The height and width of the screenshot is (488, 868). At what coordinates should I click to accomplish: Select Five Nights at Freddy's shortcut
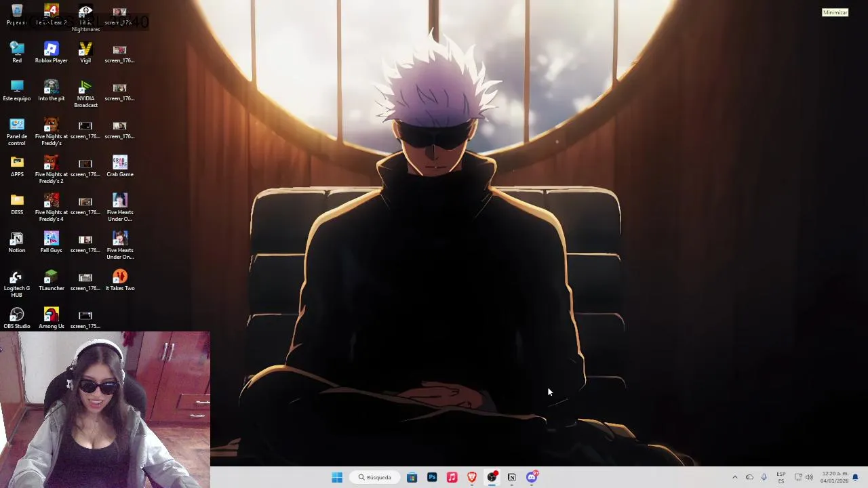pyautogui.click(x=51, y=132)
